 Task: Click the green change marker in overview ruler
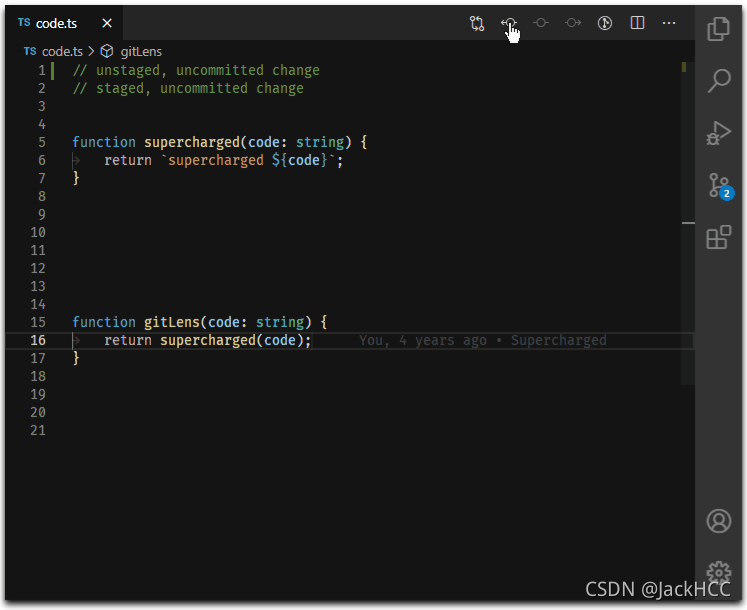coord(684,67)
